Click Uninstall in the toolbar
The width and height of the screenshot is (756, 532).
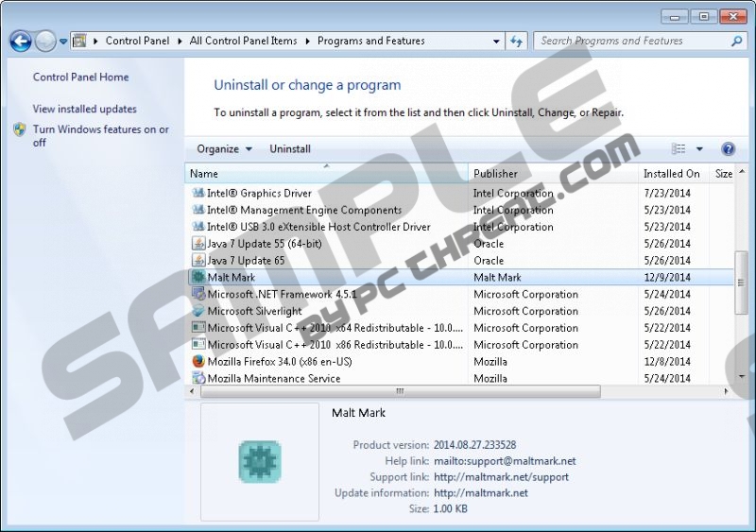point(290,149)
